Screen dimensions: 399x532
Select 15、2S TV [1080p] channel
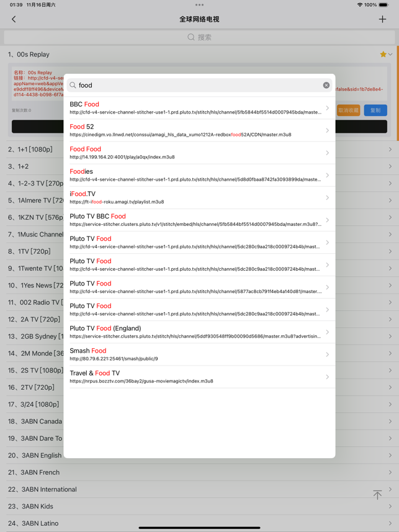[x=200, y=370]
